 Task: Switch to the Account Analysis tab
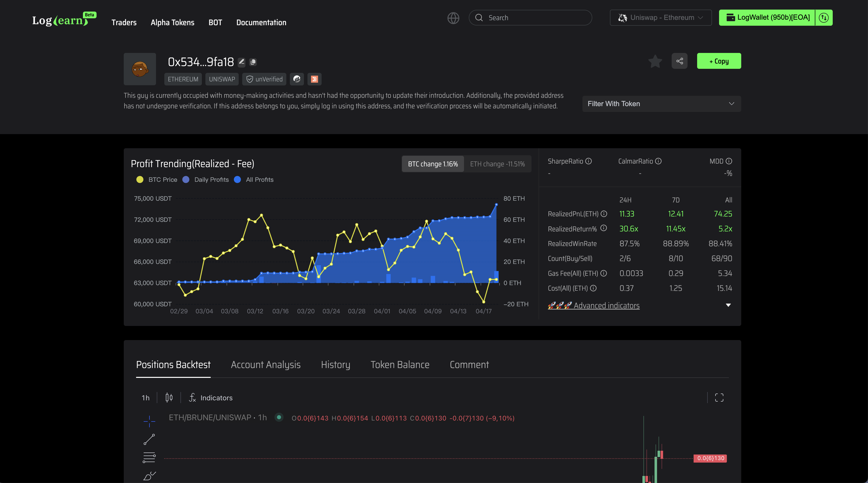[x=266, y=365]
